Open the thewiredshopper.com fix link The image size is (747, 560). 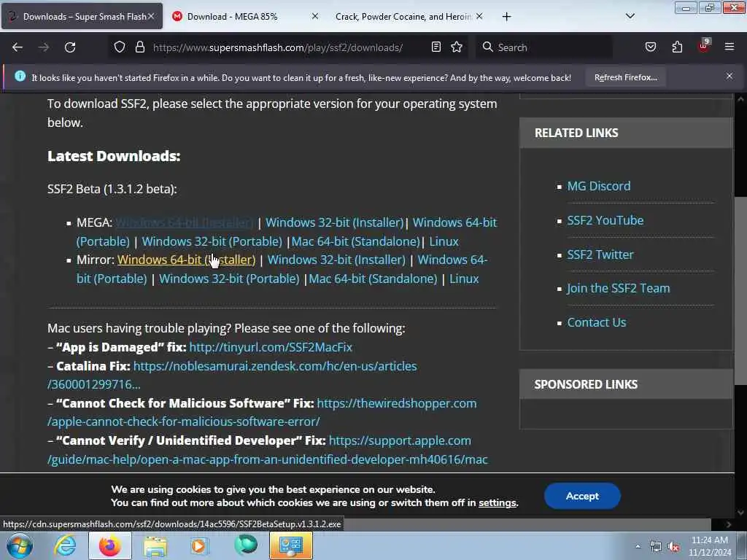tap(396, 403)
